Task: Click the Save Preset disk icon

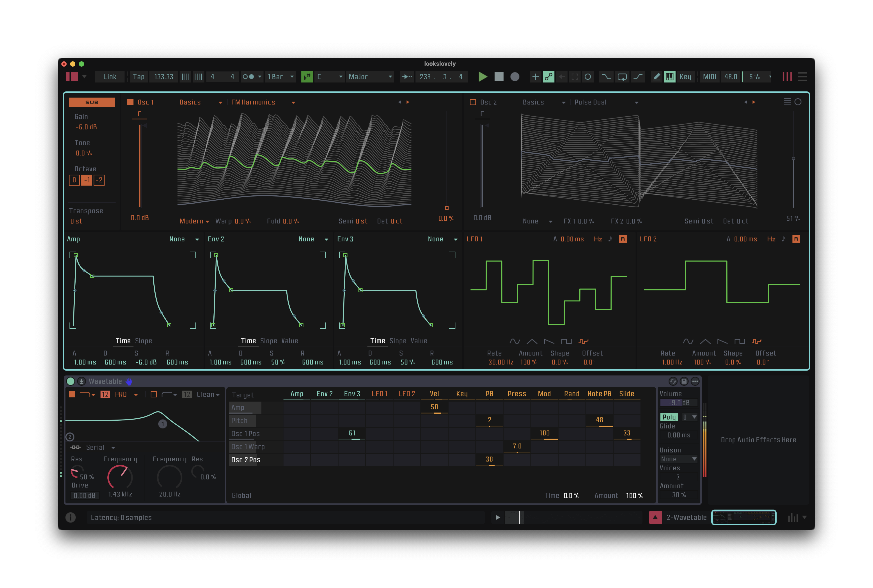Action: 684,381
